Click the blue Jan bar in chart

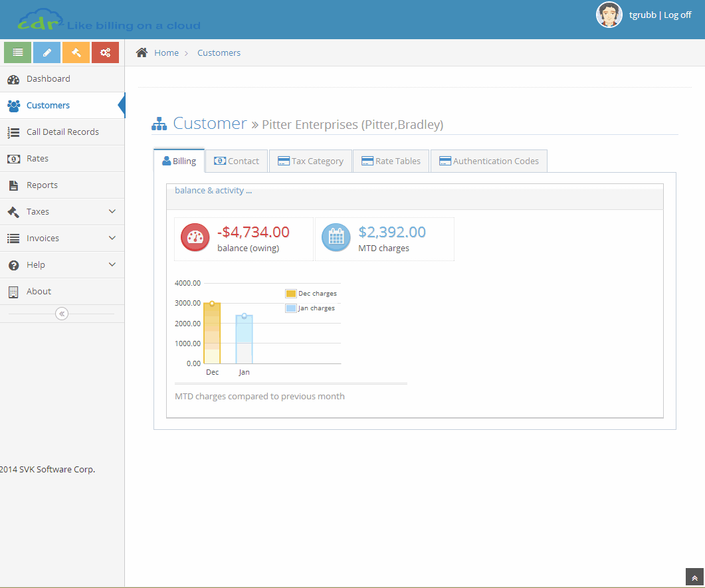244,340
